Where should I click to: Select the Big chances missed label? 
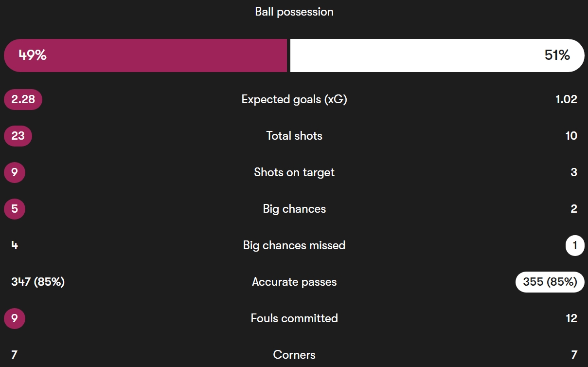[294, 245]
